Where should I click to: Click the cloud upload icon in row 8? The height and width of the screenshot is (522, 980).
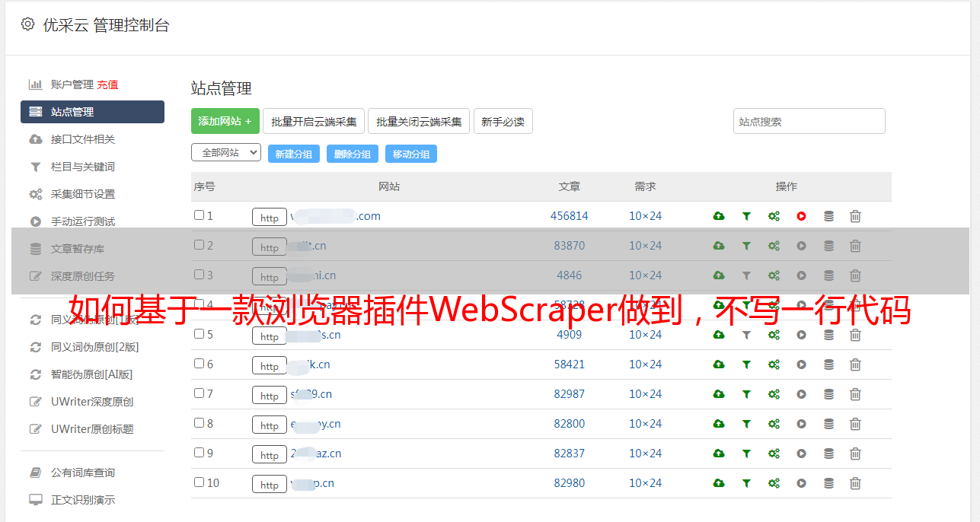click(x=719, y=424)
